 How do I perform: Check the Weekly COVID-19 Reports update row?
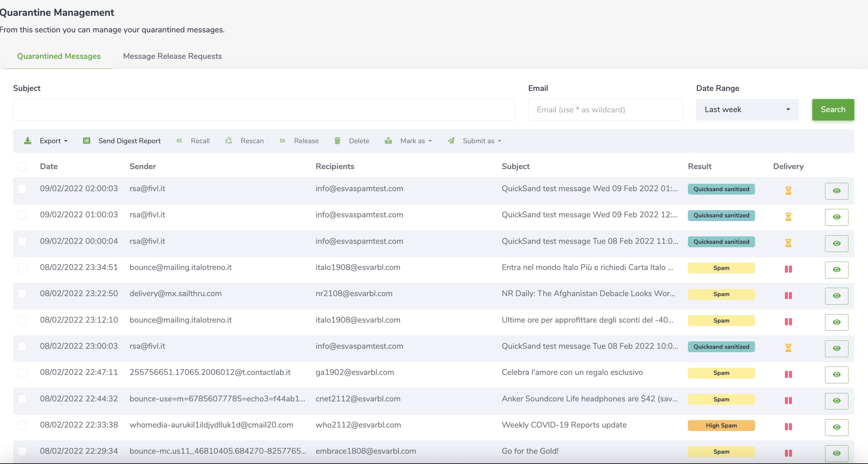pyautogui.click(x=22, y=426)
